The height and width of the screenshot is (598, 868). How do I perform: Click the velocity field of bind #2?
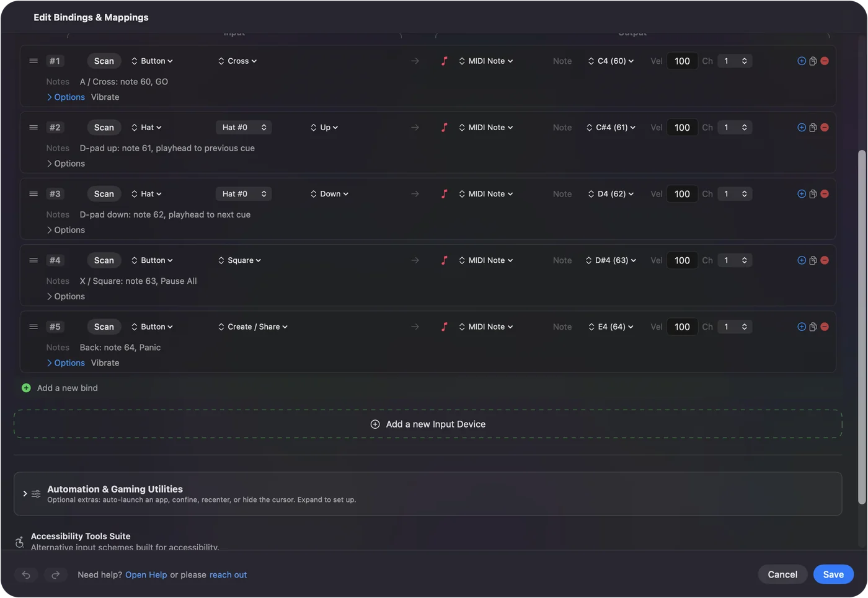[682, 127]
